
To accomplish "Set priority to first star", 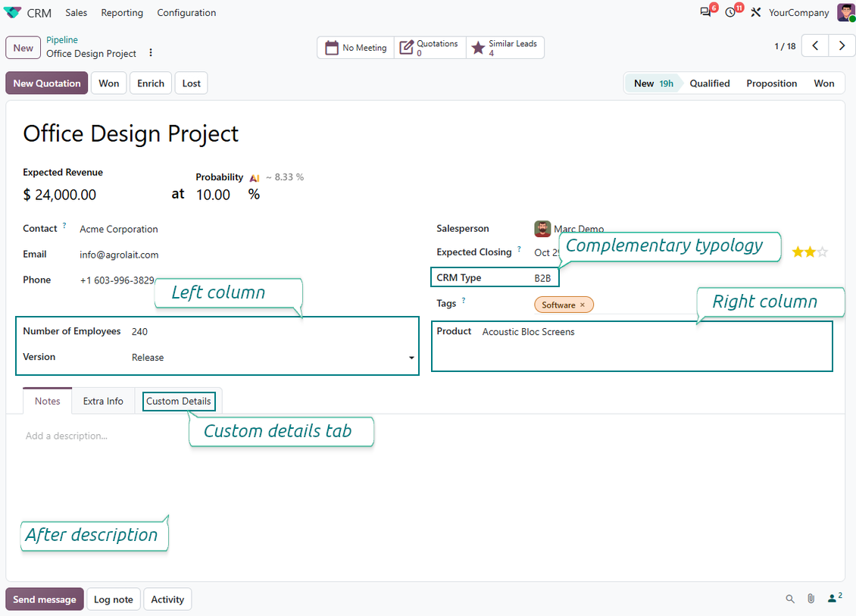I will (798, 252).
